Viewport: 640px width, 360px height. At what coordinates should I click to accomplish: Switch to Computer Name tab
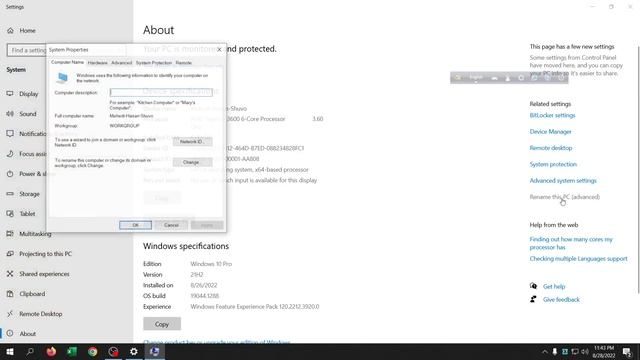pyautogui.click(x=67, y=62)
